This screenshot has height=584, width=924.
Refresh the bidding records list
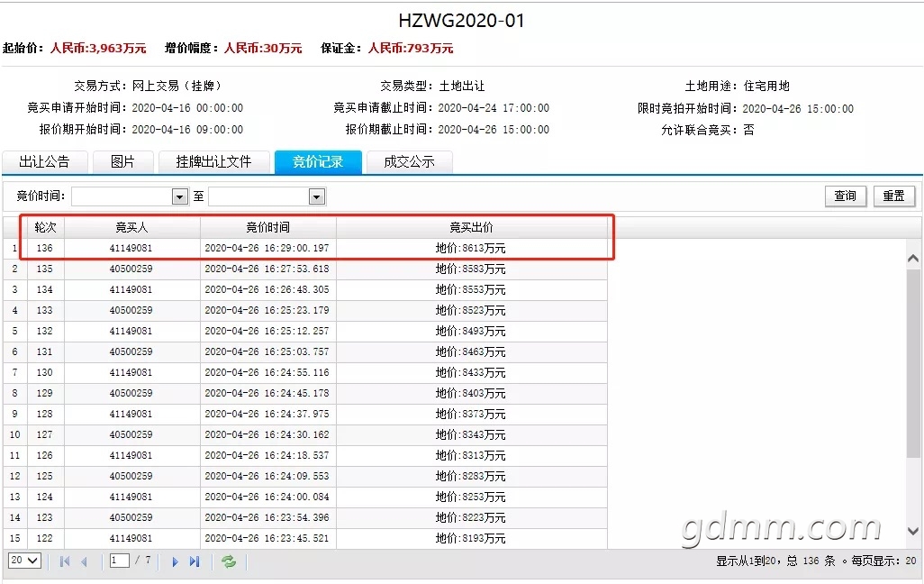coord(229,561)
